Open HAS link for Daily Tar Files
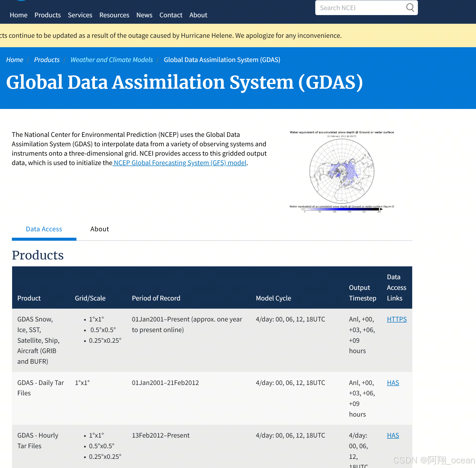Screen dimensions: 476x468 coord(393,383)
